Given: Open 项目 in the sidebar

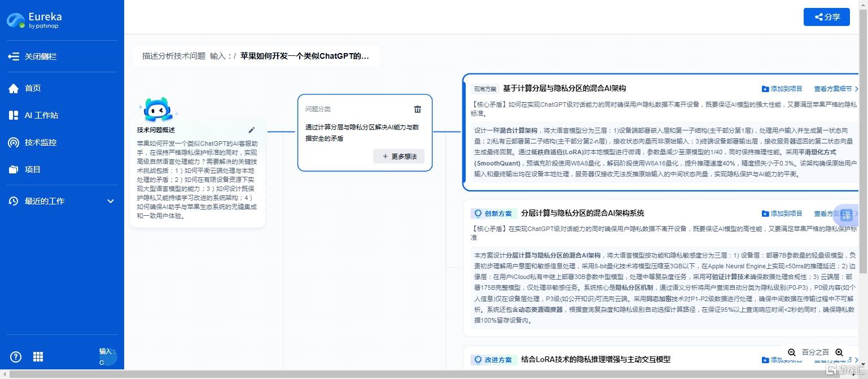Looking at the screenshot, I should (x=25, y=169).
